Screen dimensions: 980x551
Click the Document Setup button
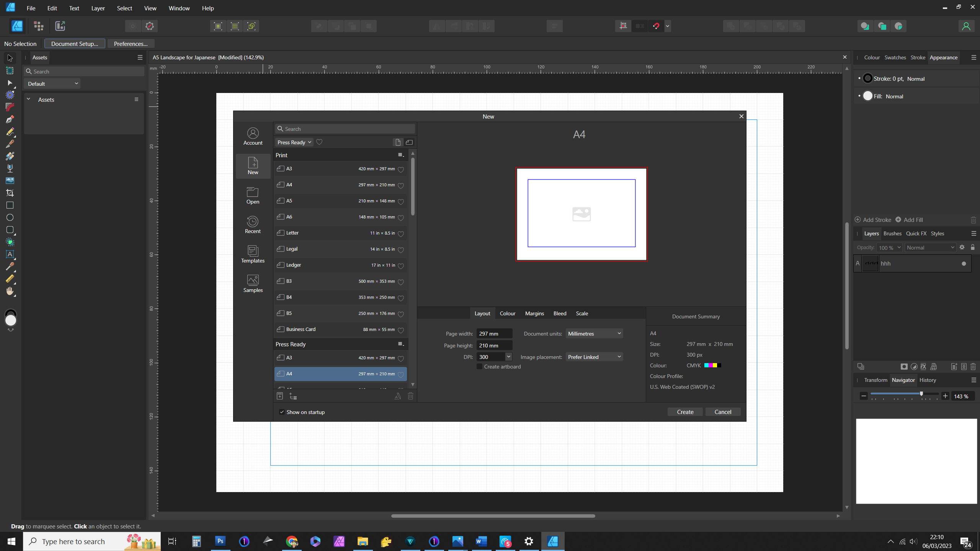[x=75, y=44]
